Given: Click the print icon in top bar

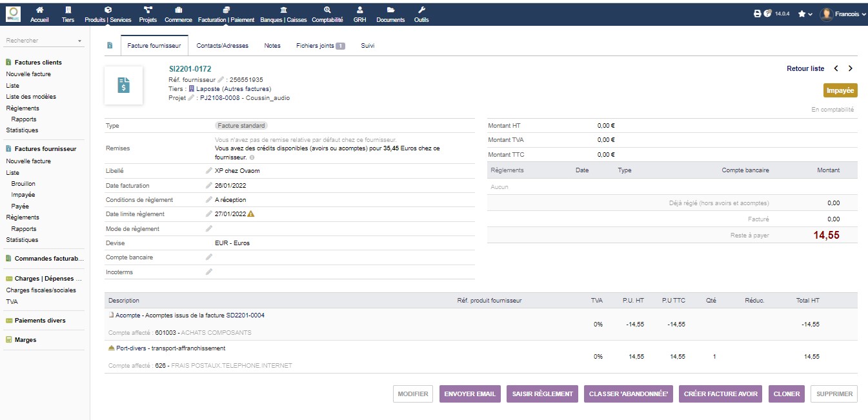Looking at the screenshot, I should coord(758,14).
